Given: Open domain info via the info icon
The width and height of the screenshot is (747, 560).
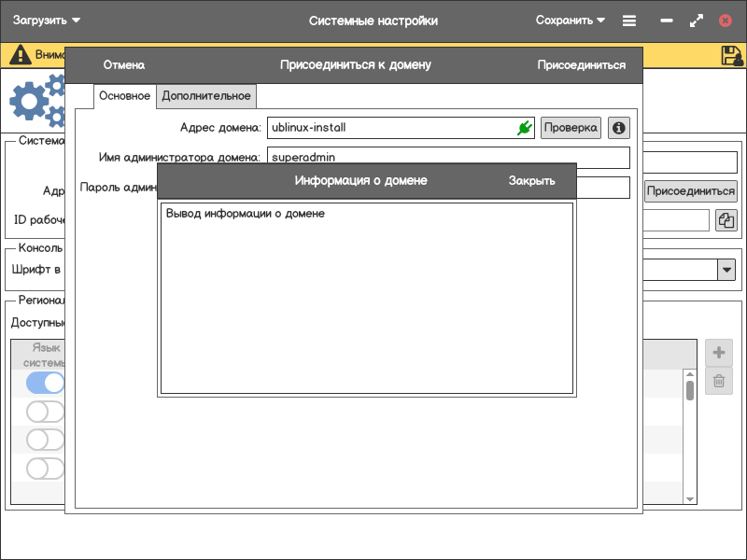Looking at the screenshot, I should click(x=618, y=128).
